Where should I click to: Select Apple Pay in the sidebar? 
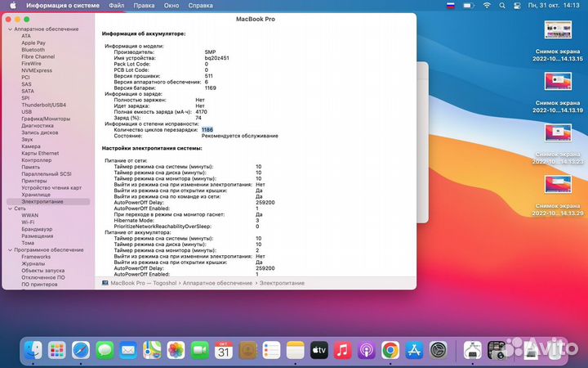coord(33,43)
